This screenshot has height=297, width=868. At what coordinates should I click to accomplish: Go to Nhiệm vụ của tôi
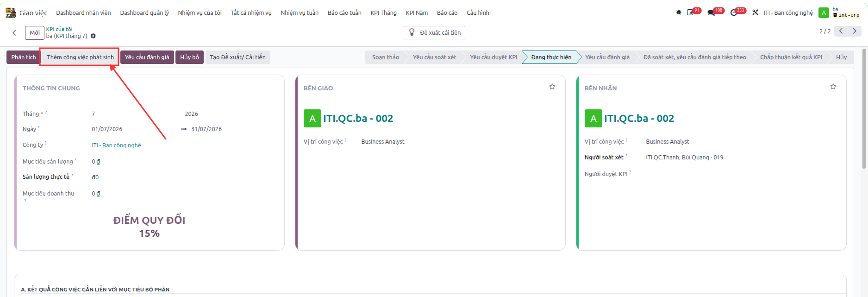(x=200, y=13)
